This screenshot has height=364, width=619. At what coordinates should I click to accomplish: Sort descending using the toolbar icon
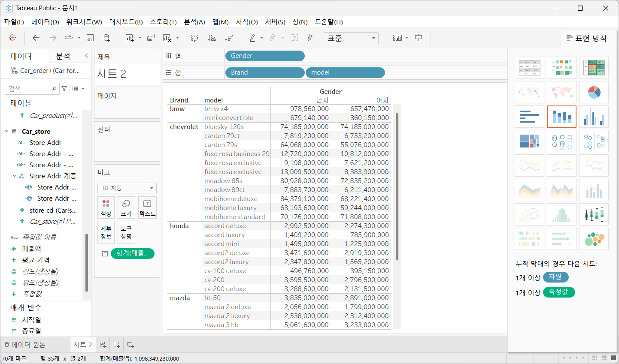pyautogui.click(x=229, y=38)
